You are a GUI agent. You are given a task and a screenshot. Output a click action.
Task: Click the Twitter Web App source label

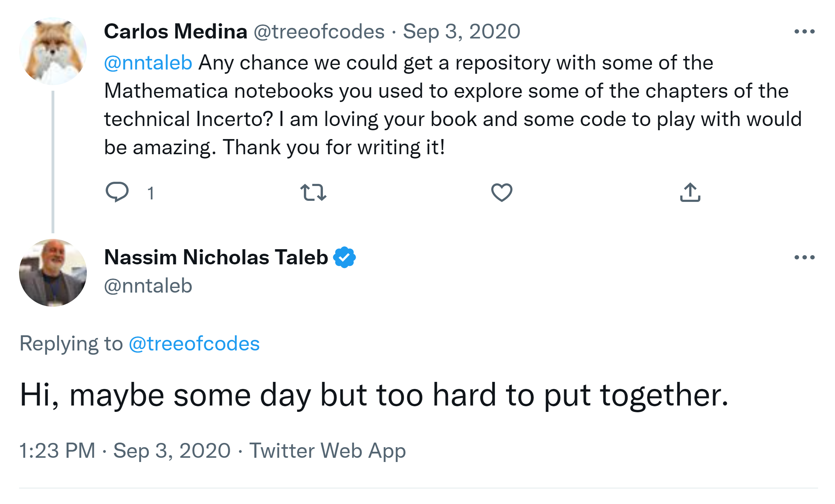point(328,451)
